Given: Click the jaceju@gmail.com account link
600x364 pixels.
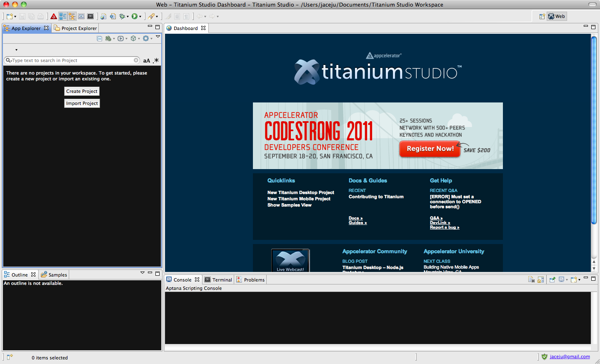Looking at the screenshot, I should (570, 357).
